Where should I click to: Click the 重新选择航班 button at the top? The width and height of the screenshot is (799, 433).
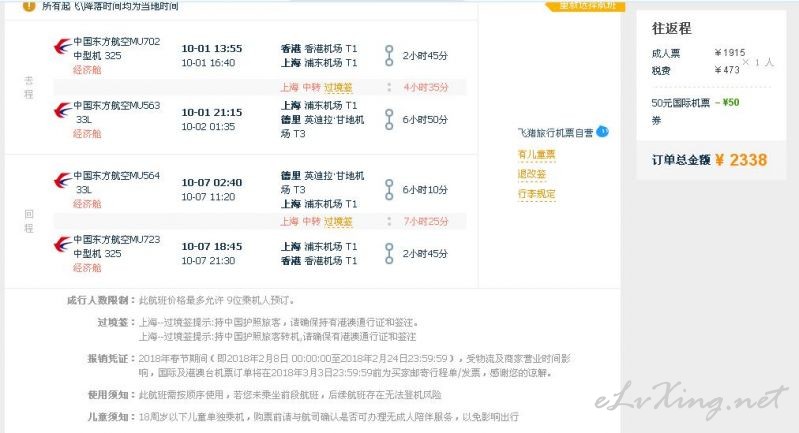click(x=587, y=6)
